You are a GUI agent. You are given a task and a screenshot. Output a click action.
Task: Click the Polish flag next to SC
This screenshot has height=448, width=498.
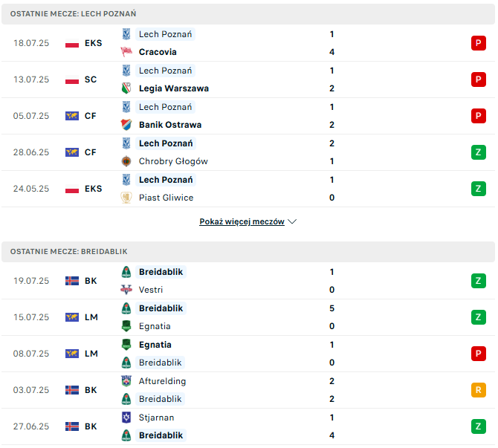(72, 79)
